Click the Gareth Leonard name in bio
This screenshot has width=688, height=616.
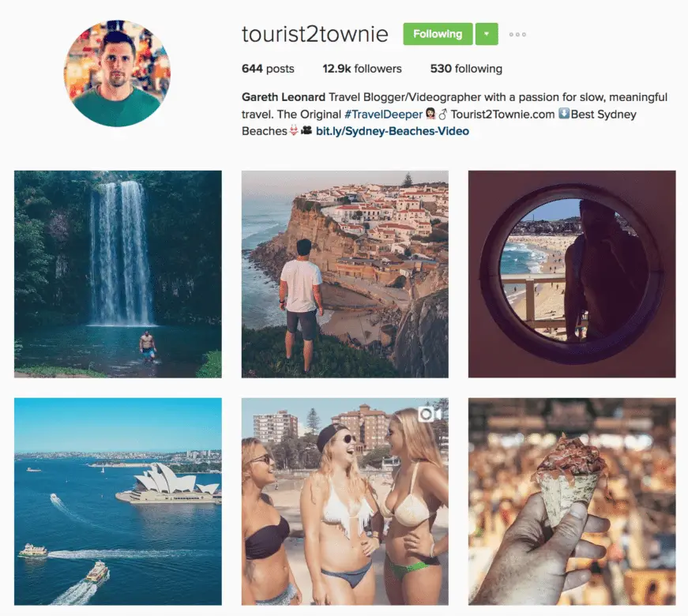284,97
